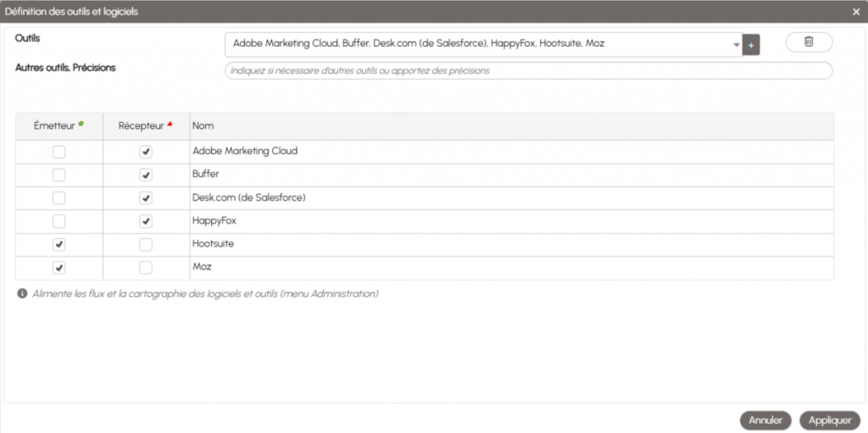Uncheck Récepteur for Desk.com (de Salesforce)

point(146,197)
